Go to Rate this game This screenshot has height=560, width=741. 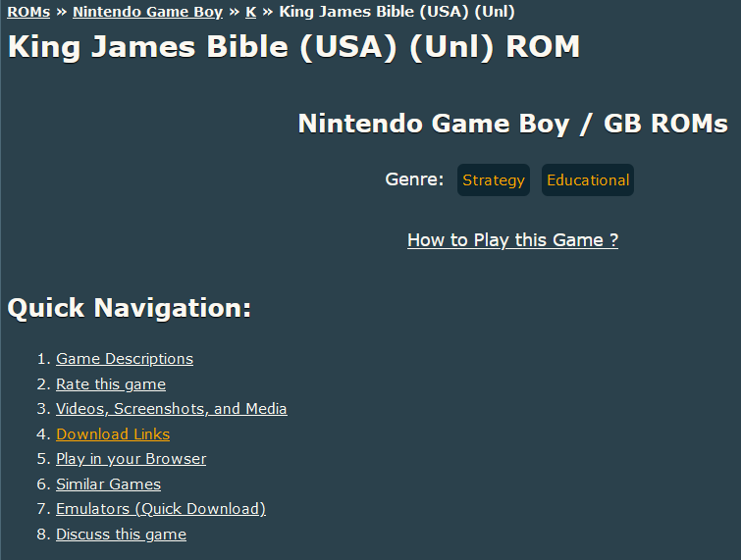click(111, 384)
